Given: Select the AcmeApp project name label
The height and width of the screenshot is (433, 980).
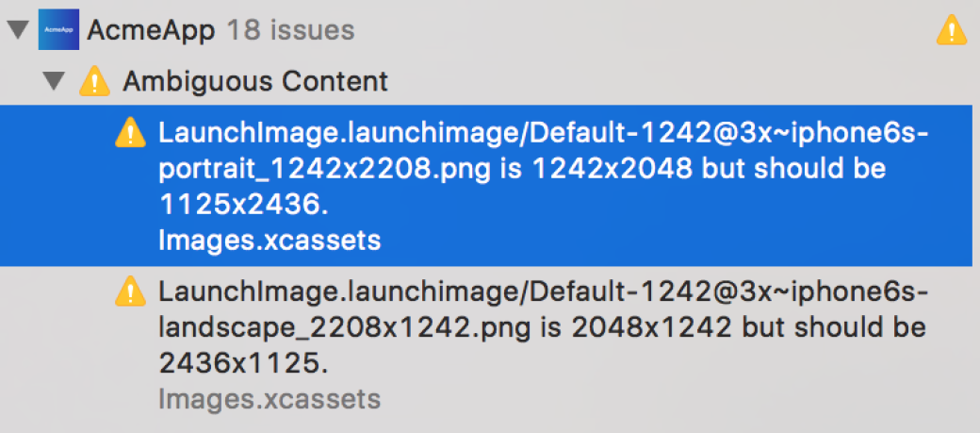Looking at the screenshot, I should point(151,30).
